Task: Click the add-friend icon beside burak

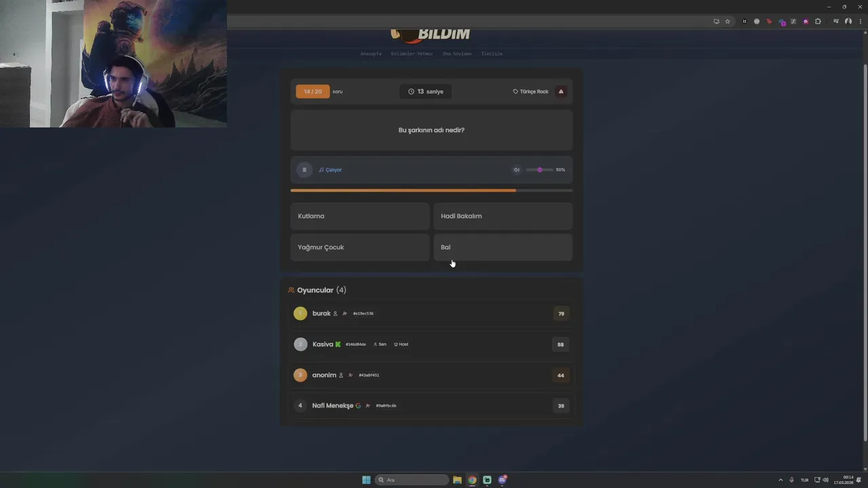Action: [344, 314]
